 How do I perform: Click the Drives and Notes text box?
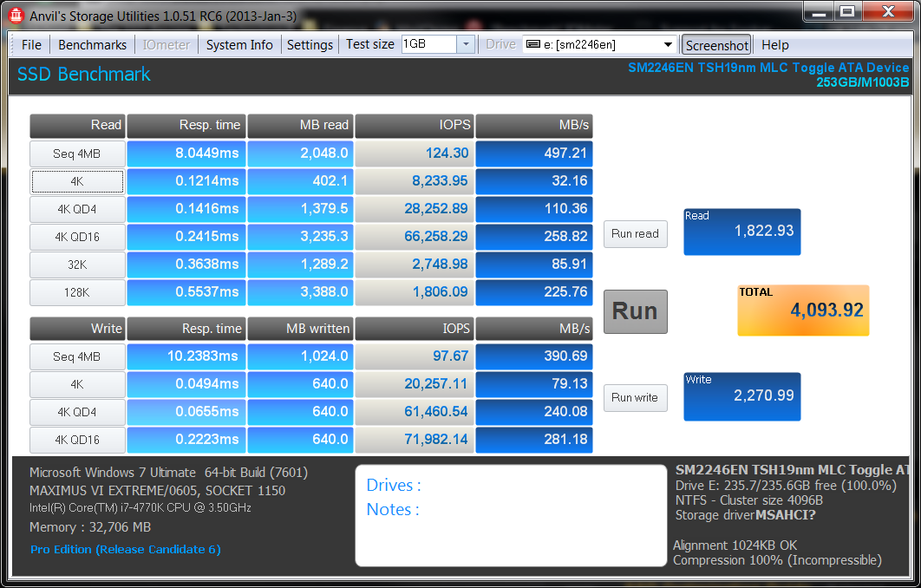[x=510, y=515]
